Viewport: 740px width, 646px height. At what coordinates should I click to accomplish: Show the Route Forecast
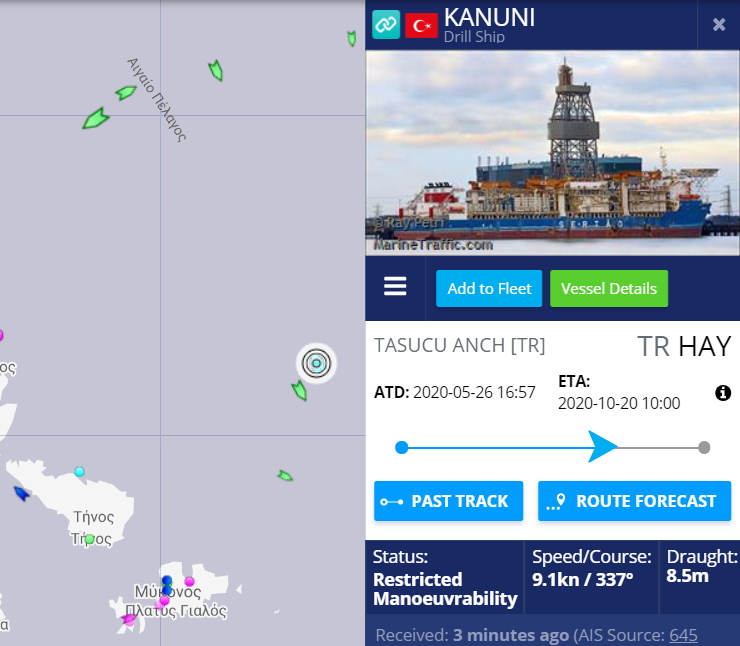[634, 501]
